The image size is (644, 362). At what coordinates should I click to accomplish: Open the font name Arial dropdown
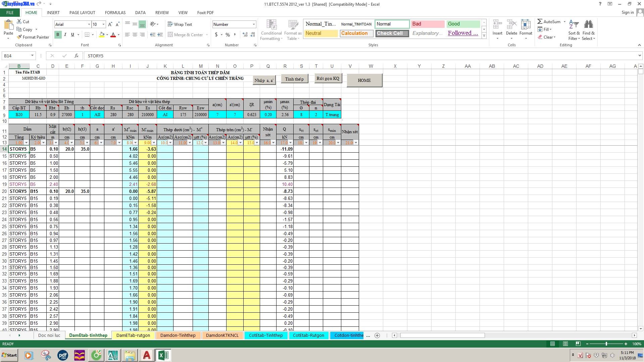click(89, 24)
